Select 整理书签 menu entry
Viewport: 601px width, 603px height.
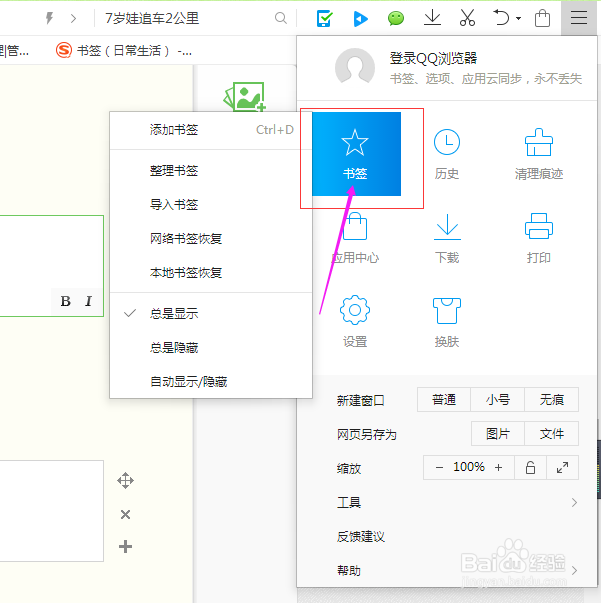(x=211, y=171)
